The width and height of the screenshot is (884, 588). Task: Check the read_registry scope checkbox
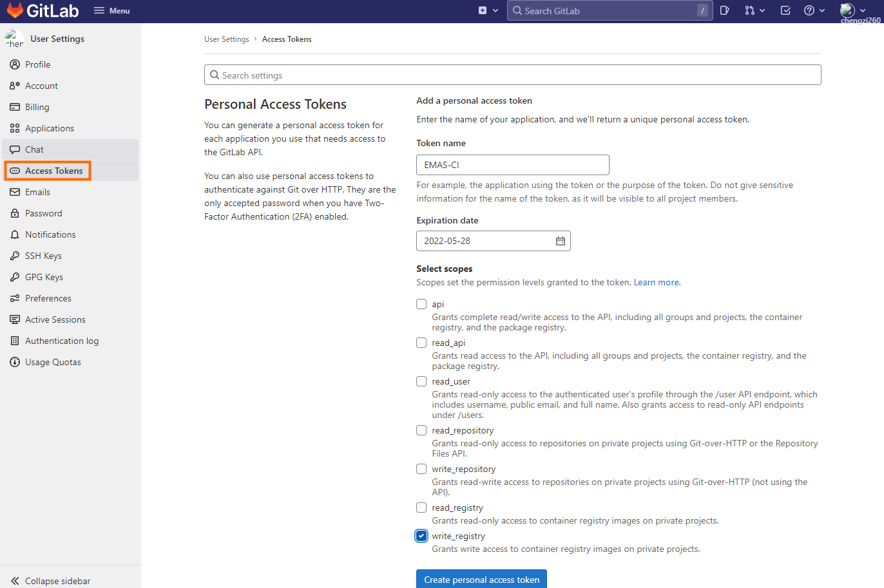[421, 507]
